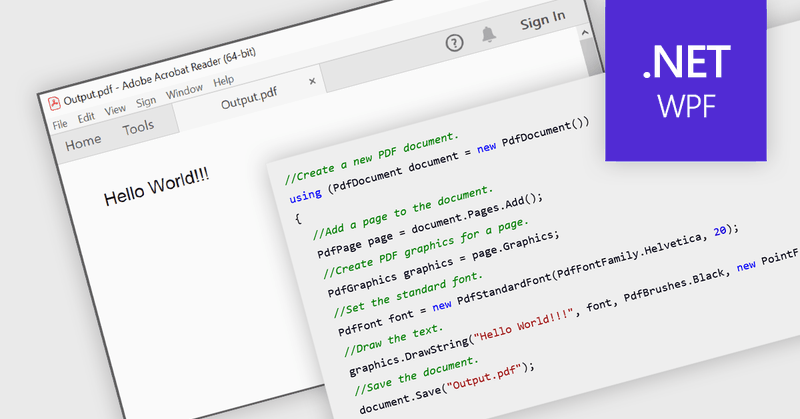Click the scrollbar up arrow
Viewport: 800px width, 419px height.
pyautogui.click(x=585, y=33)
